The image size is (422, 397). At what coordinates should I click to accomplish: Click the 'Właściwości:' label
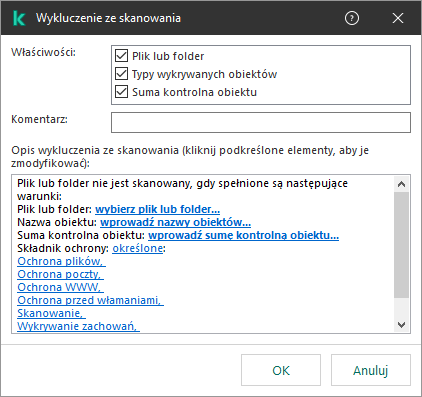pyautogui.click(x=44, y=52)
